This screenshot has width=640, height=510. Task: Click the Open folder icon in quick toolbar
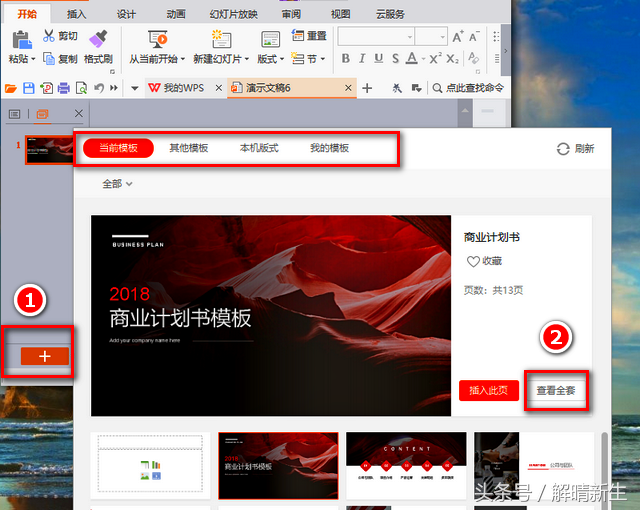pyautogui.click(x=11, y=88)
